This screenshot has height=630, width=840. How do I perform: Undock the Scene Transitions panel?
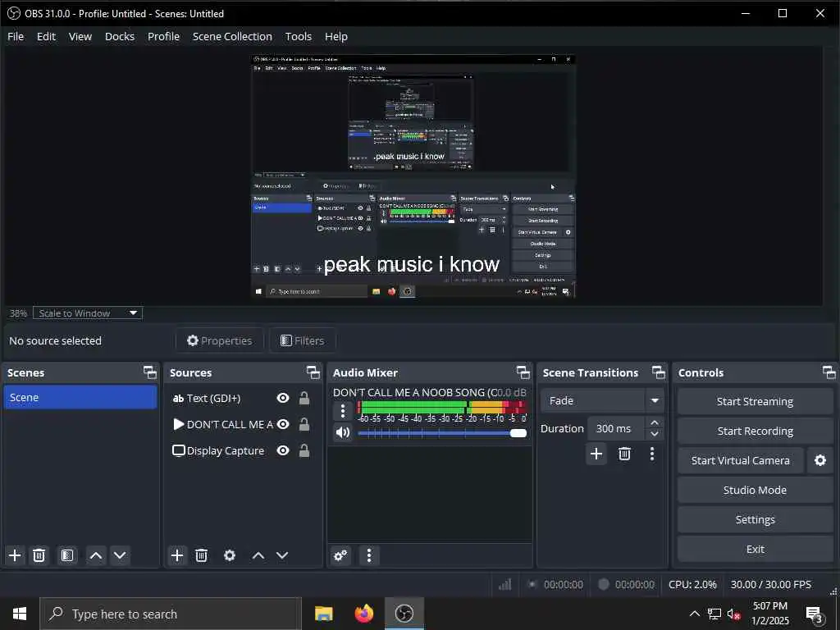(659, 372)
